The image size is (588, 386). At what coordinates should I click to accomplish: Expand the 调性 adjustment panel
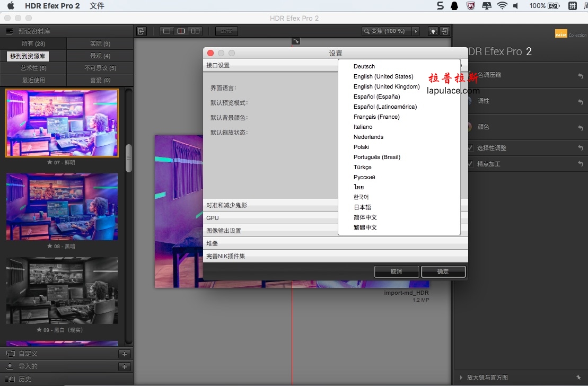point(484,101)
